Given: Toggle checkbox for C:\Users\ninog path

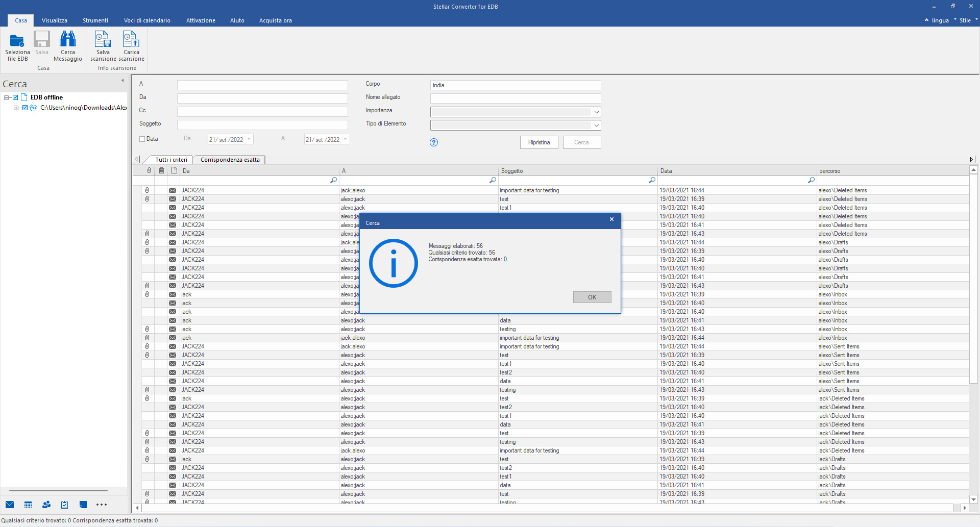Looking at the screenshot, I should [x=25, y=108].
